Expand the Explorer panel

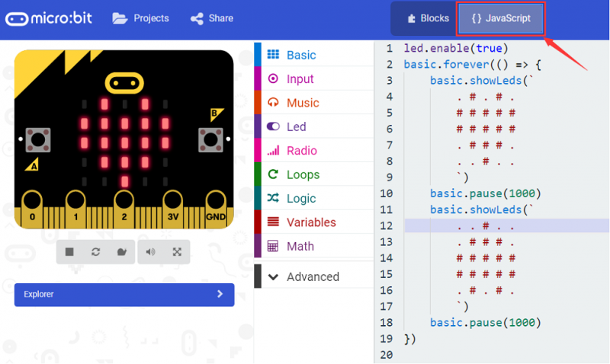tap(124, 295)
